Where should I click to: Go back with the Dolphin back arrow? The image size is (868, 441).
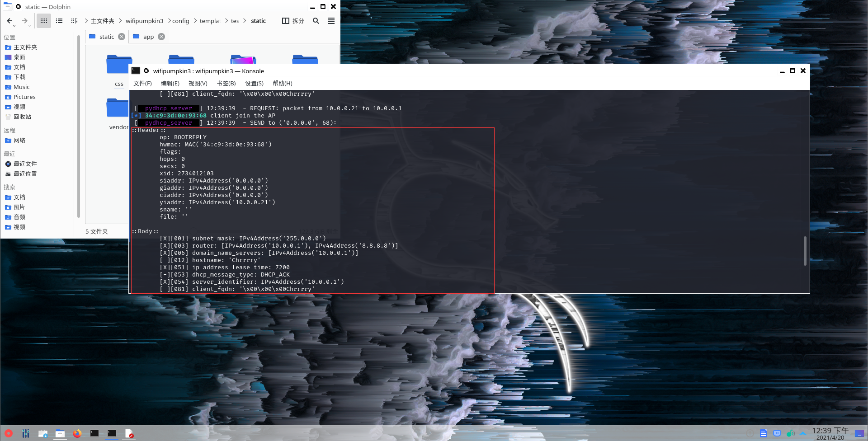click(x=9, y=21)
